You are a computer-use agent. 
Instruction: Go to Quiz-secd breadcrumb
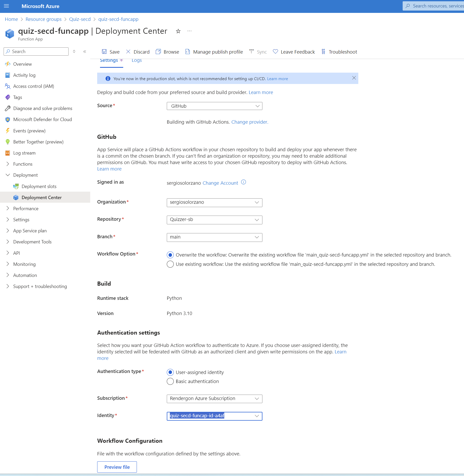click(80, 19)
